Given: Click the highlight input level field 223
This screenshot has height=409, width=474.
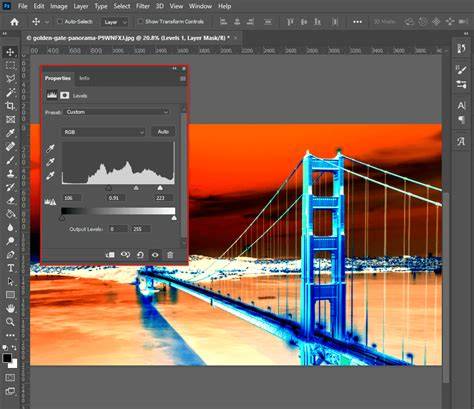Looking at the screenshot, I should [x=163, y=198].
